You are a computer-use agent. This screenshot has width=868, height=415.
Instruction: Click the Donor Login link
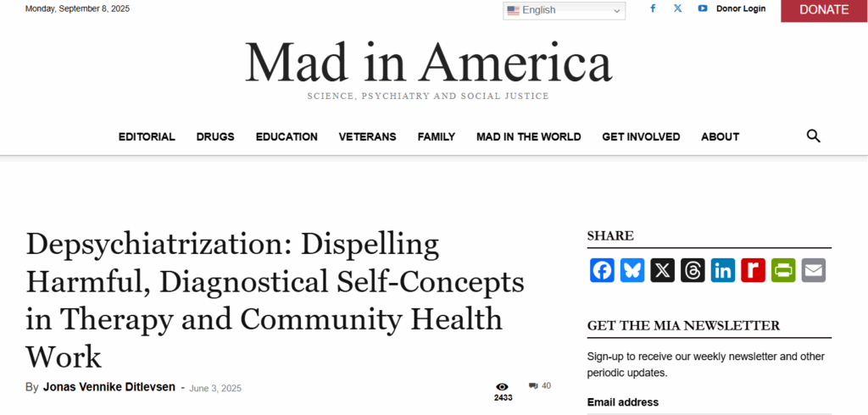tap(741, 8)
